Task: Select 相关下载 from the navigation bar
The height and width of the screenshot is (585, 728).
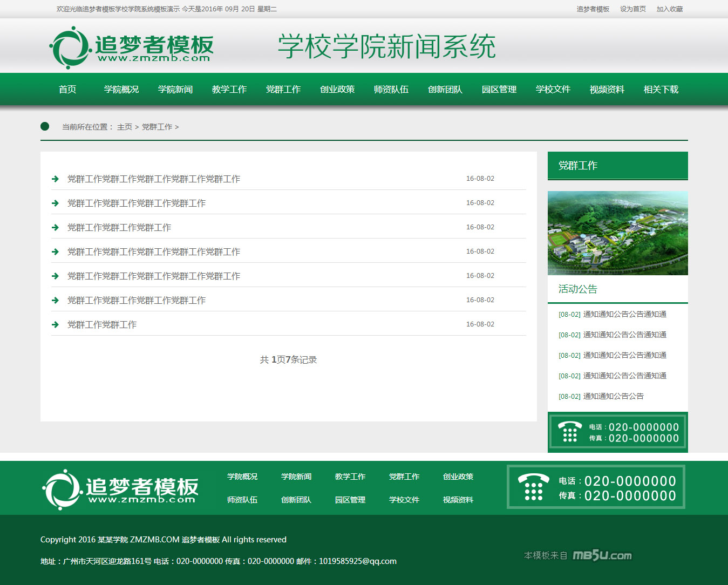Action: click(x=661, y=90)
